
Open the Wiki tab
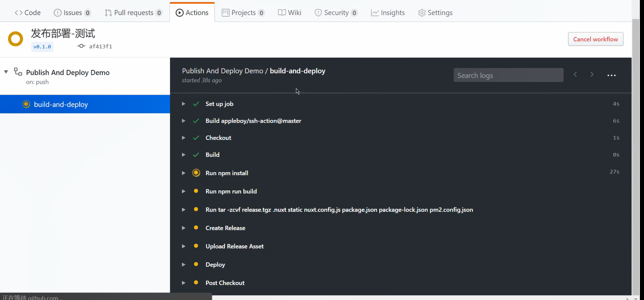tap(290, 13)
